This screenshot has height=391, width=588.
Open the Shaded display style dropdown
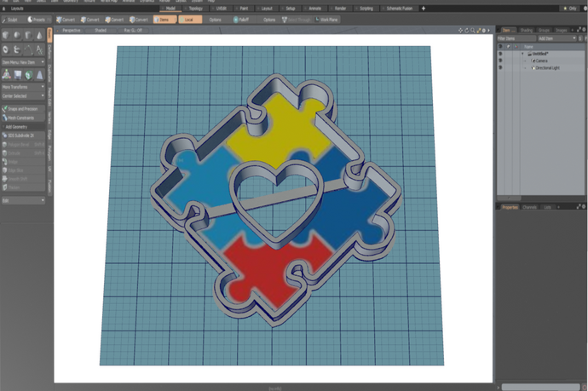click(101, 31)
